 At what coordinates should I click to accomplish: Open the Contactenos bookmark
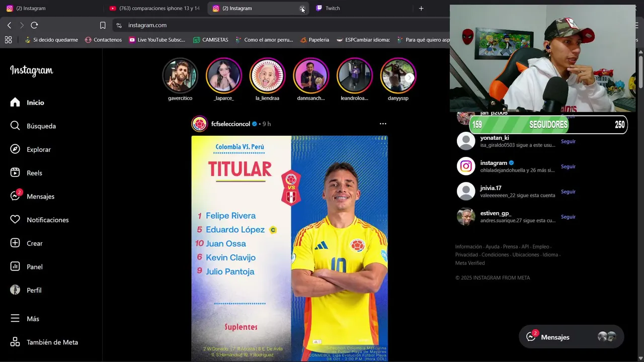pyautogui.click(x=103, y=40)
